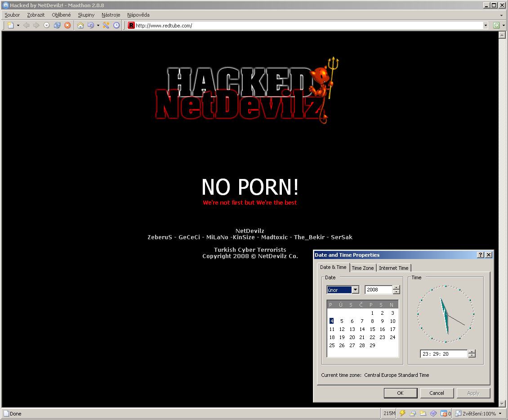
Task: Click the Done status page icon
Action: [x=6, y=414]
